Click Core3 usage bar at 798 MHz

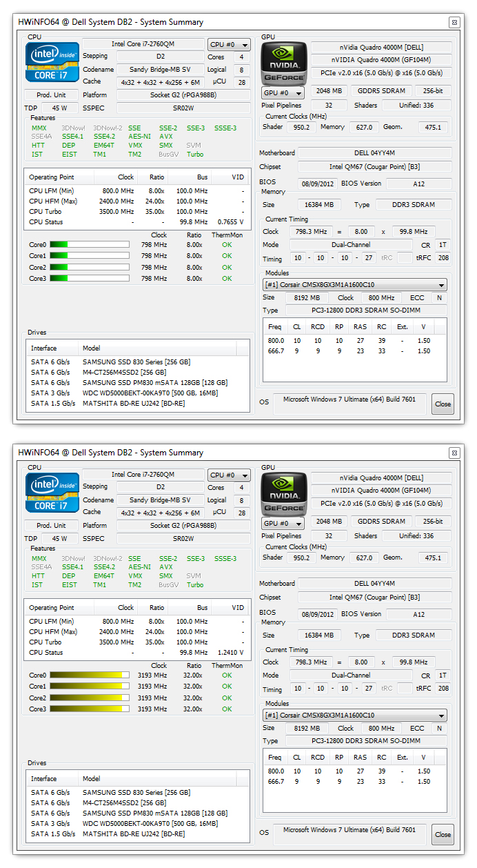pyautogui.click(x=89, y=278)
